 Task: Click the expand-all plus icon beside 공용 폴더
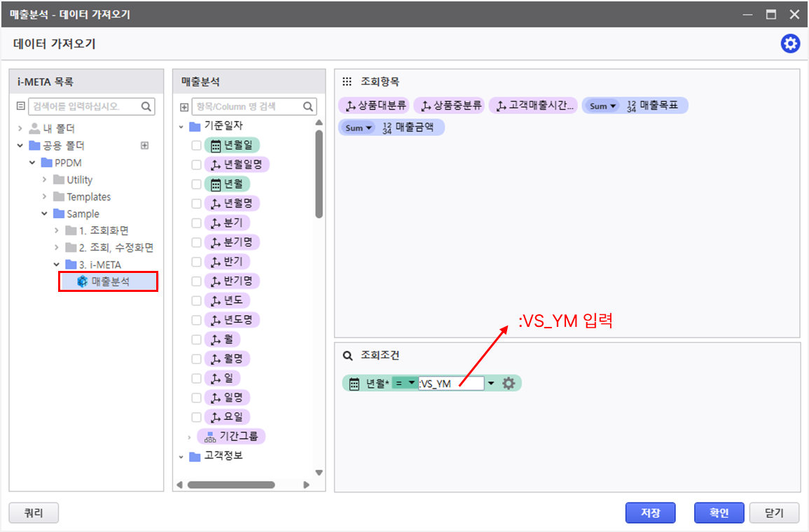coord(145,146)
